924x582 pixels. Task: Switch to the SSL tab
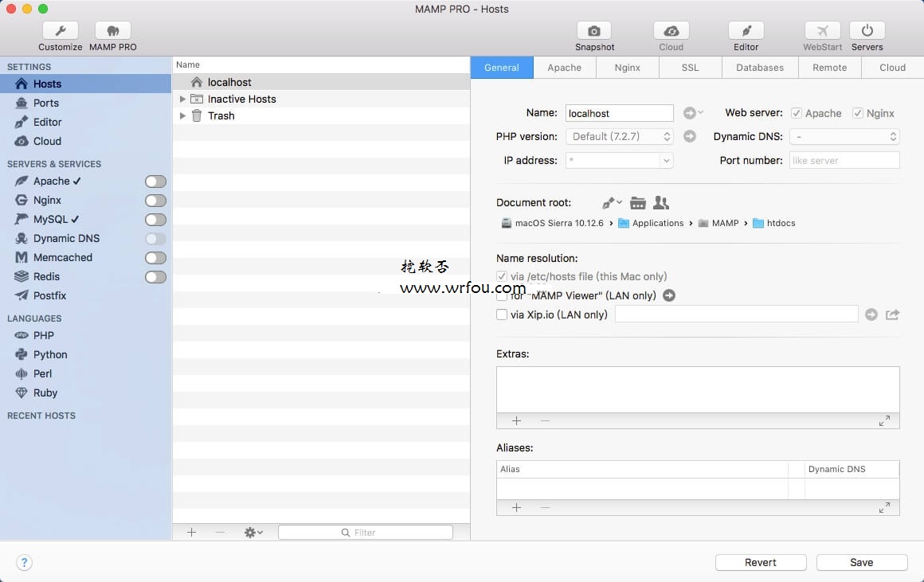click(690, 68)
